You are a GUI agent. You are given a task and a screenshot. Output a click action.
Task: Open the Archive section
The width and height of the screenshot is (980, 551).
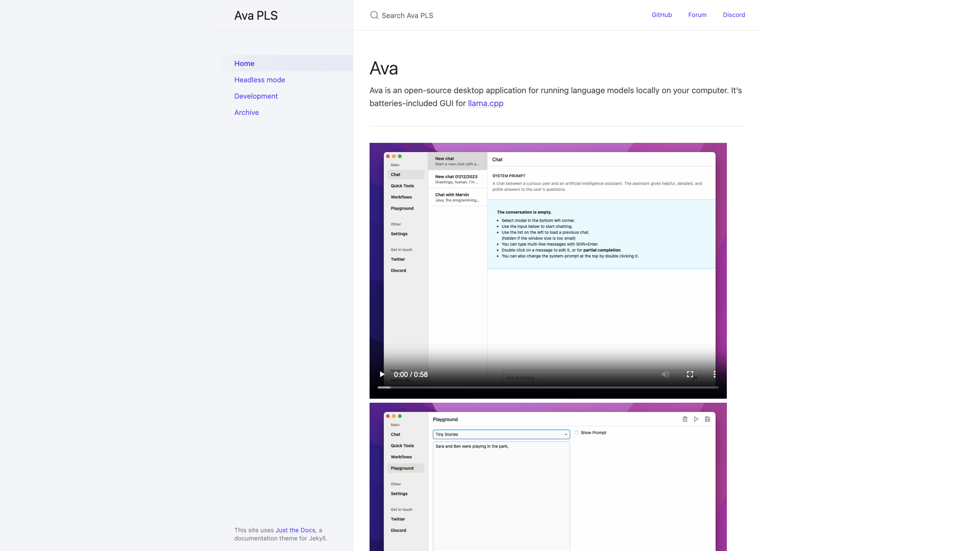(246, 113)
